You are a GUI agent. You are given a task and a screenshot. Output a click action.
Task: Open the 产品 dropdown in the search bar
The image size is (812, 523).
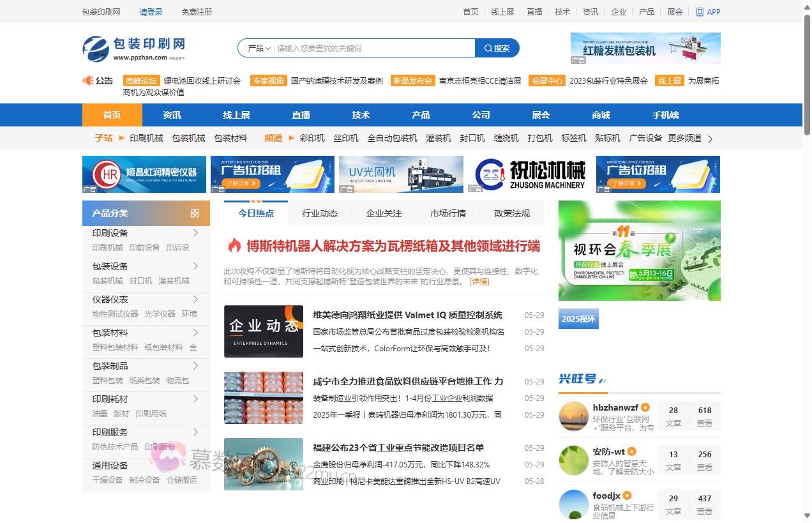(x=258, y=48)
